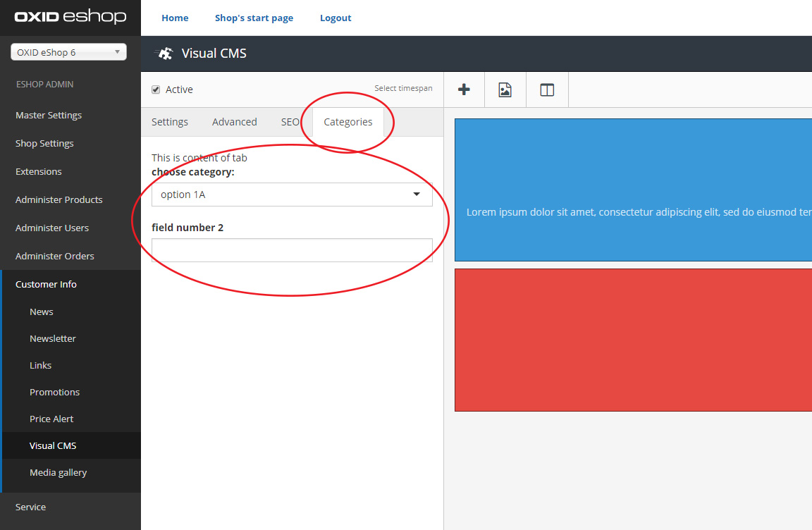Click the Visual CMS puzzle piece icon
The width and height of the screenshot is (812, 530).
point(165,54)
